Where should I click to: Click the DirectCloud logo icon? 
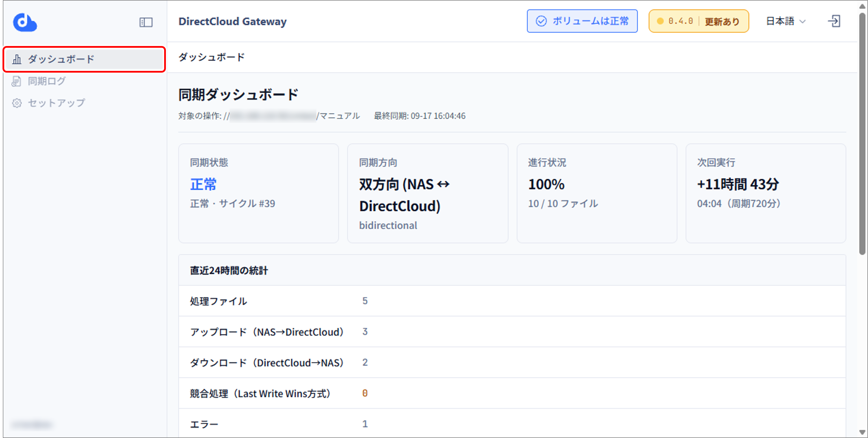[x=25, y=22]
